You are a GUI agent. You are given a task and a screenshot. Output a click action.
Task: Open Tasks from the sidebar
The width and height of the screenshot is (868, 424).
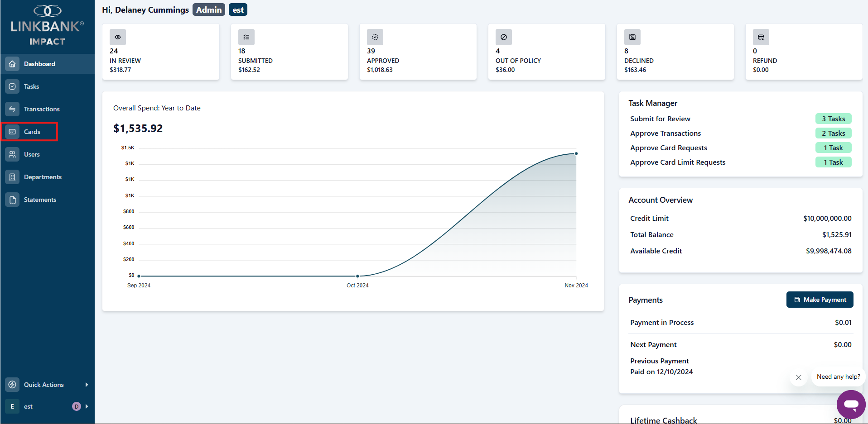(x=48, y=86)
